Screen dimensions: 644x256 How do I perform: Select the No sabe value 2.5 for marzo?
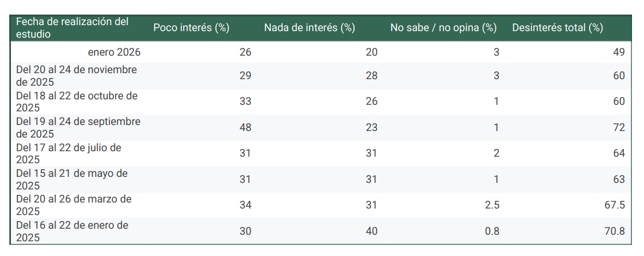(492, 205)
